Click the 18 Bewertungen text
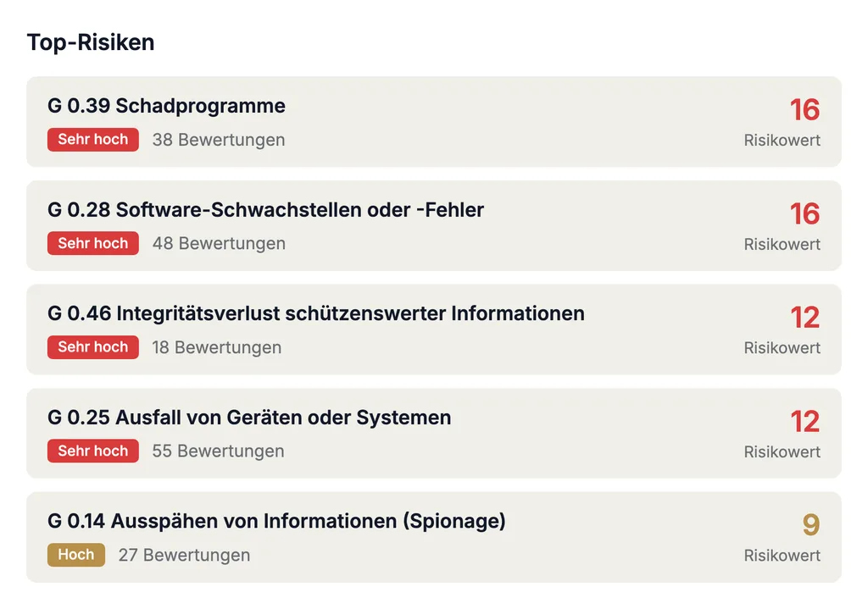868x609 pixels. coord(217,347)
